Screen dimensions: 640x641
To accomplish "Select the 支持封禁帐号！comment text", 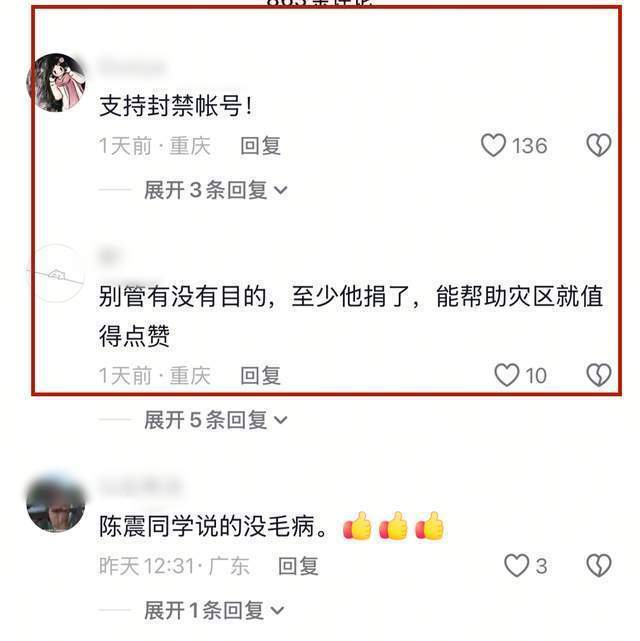I will pos(176,106).
